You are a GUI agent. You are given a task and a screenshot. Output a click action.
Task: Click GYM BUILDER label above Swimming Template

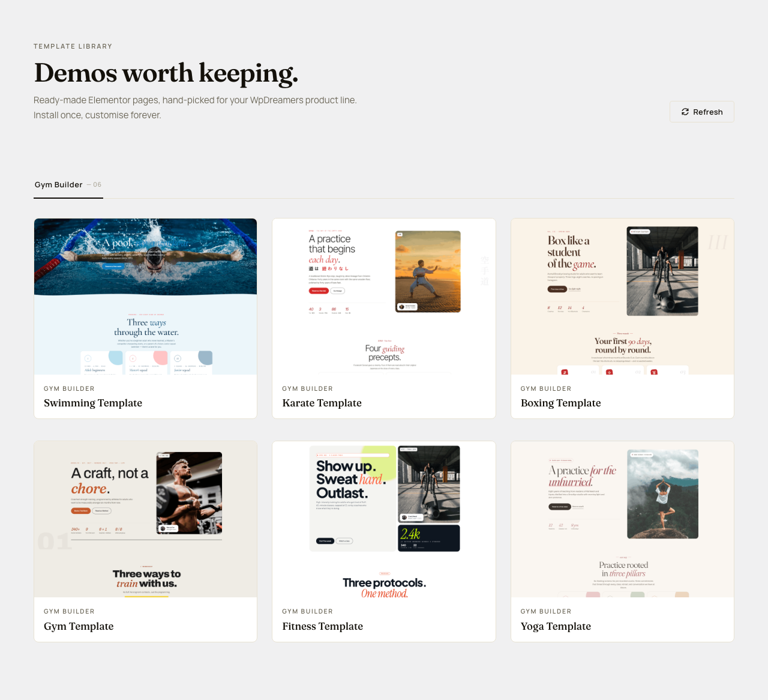coord(69,388)
